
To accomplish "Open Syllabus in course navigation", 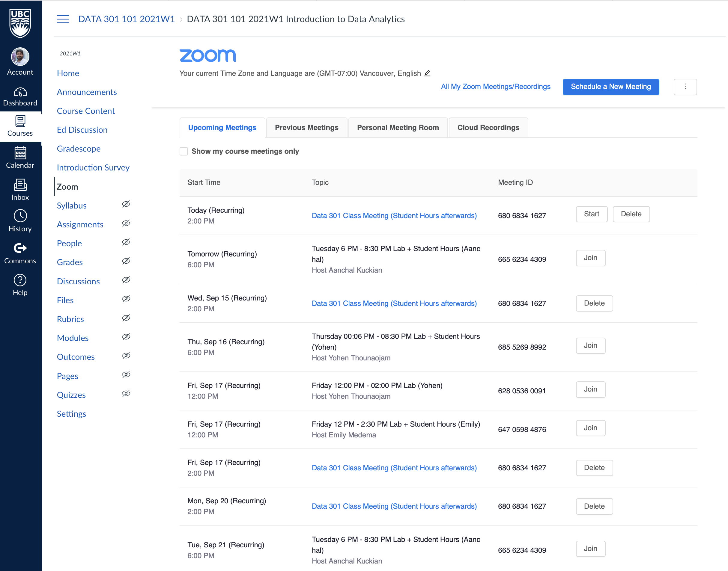I will 72,206.
